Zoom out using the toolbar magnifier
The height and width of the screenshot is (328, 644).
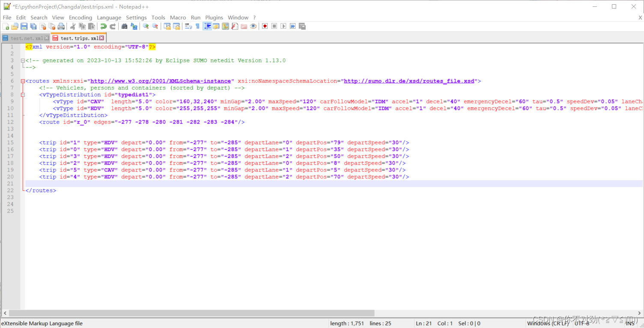tap(155, 26)
